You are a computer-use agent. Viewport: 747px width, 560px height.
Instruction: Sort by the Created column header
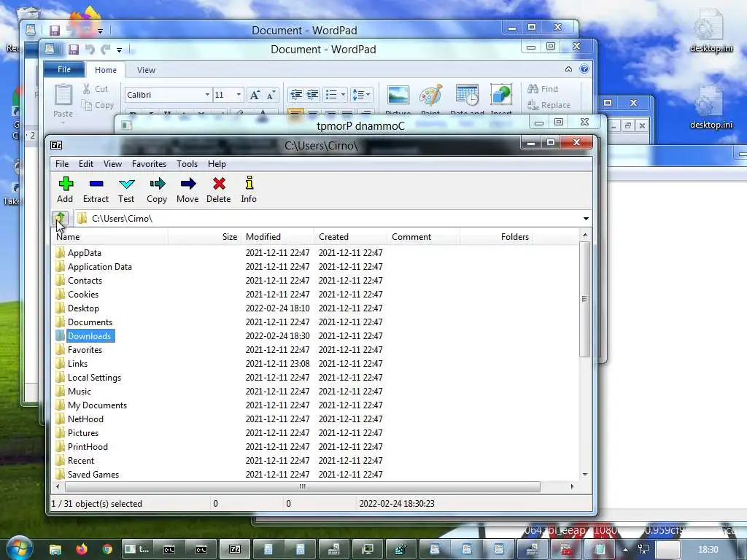(351, 237)
